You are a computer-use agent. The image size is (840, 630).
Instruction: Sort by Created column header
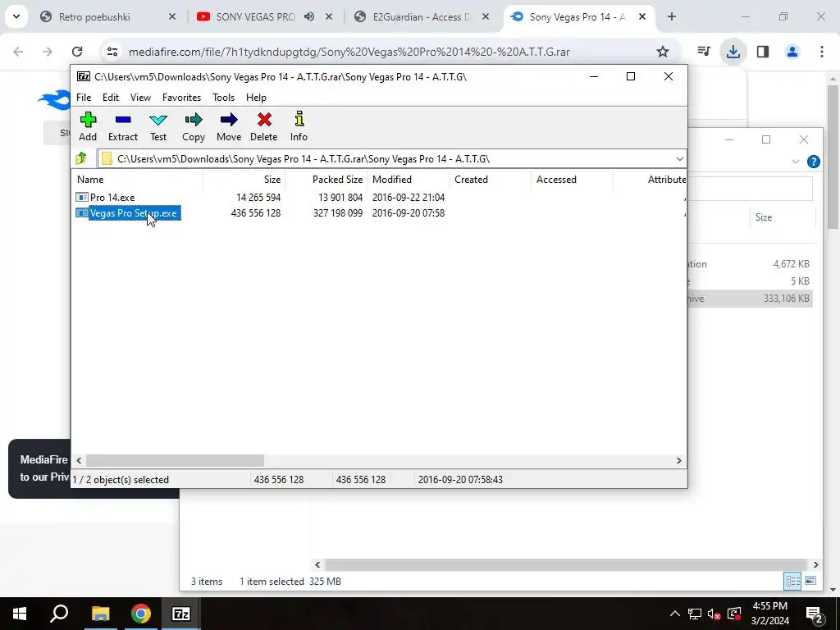[x=491, y=180]
